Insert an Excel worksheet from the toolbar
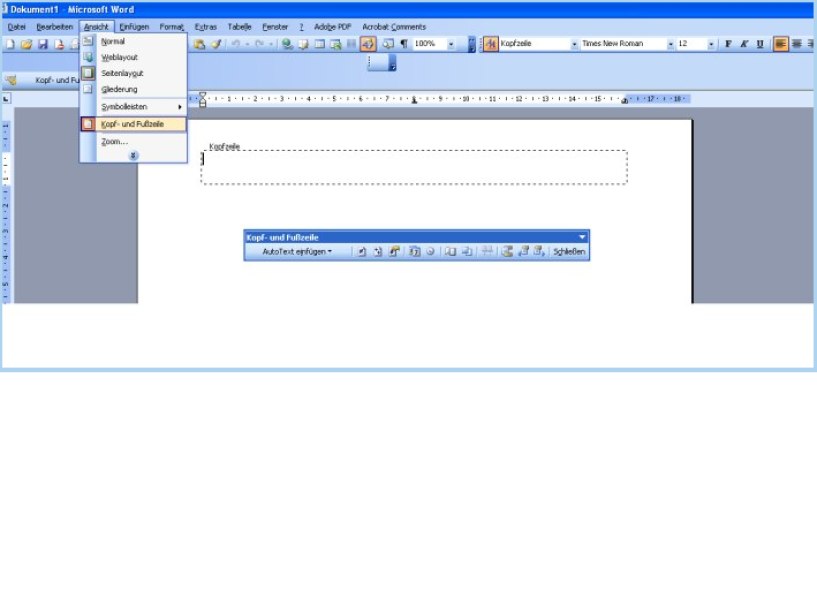 coord(336,44)
